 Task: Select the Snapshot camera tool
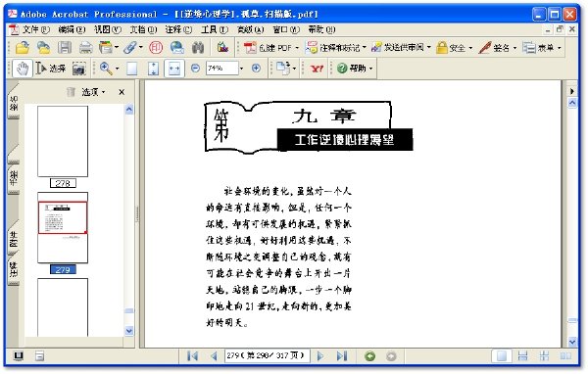[78, 69]
